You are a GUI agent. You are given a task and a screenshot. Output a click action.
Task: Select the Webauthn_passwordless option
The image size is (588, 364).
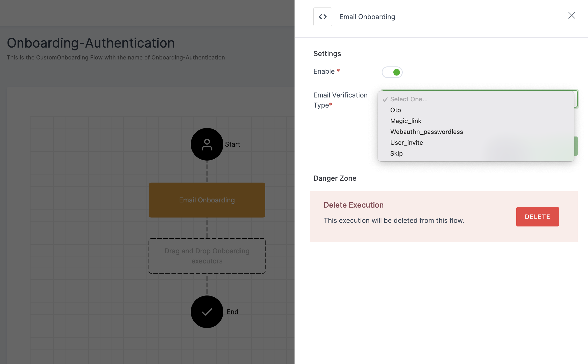pos(476,132)
